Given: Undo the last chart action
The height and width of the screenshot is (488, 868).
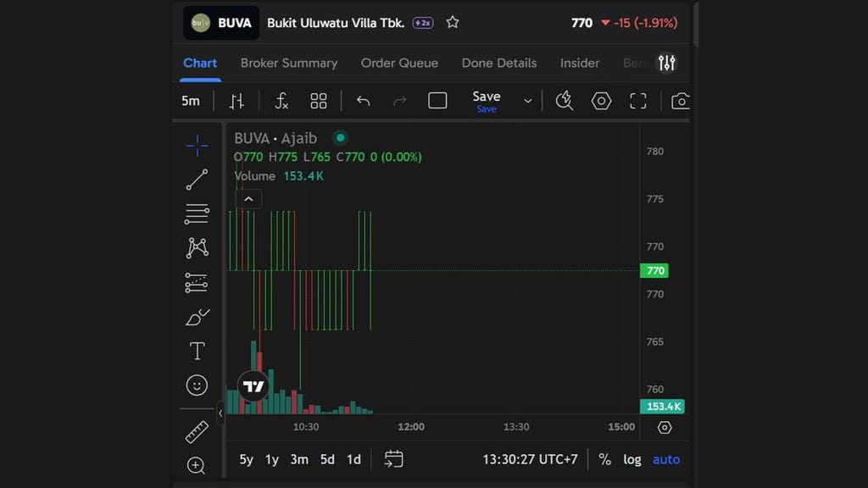Looking at the screenshot, I should click(x=363, y=101).
